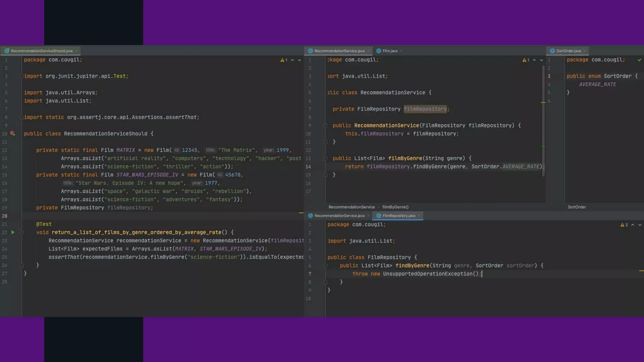Go to next highlighted error in test editor
This screenshot has width=644, height=362.
tap(299, 60)
